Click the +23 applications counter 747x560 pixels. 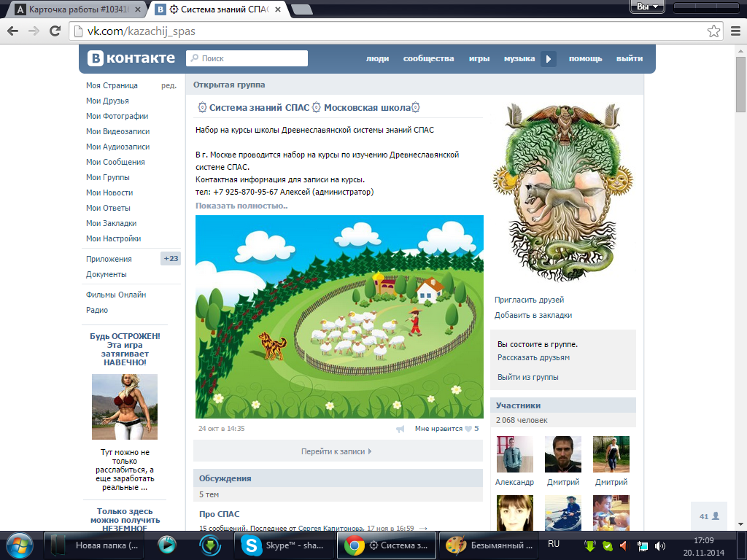171,259
